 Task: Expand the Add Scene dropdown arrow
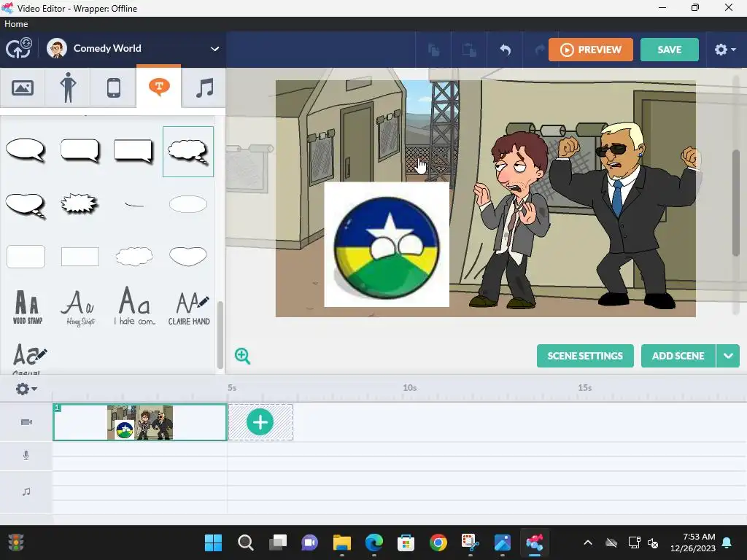coord(728,356)
